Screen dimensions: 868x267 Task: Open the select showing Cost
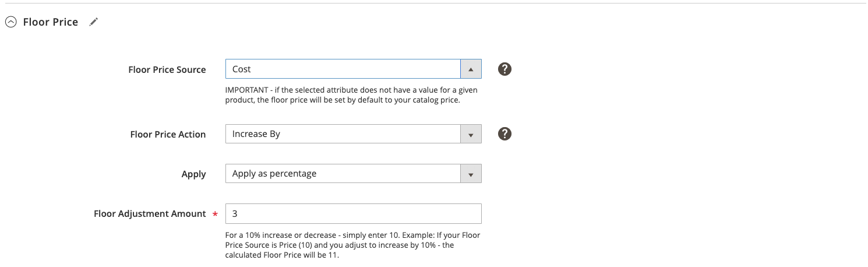pyautogui.click(x=343, y=69)
